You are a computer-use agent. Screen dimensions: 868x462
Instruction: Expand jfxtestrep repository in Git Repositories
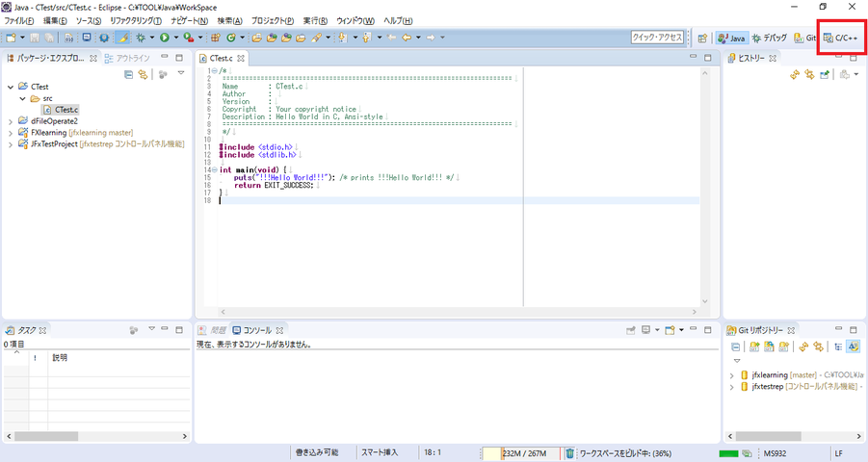pos(732,387)
